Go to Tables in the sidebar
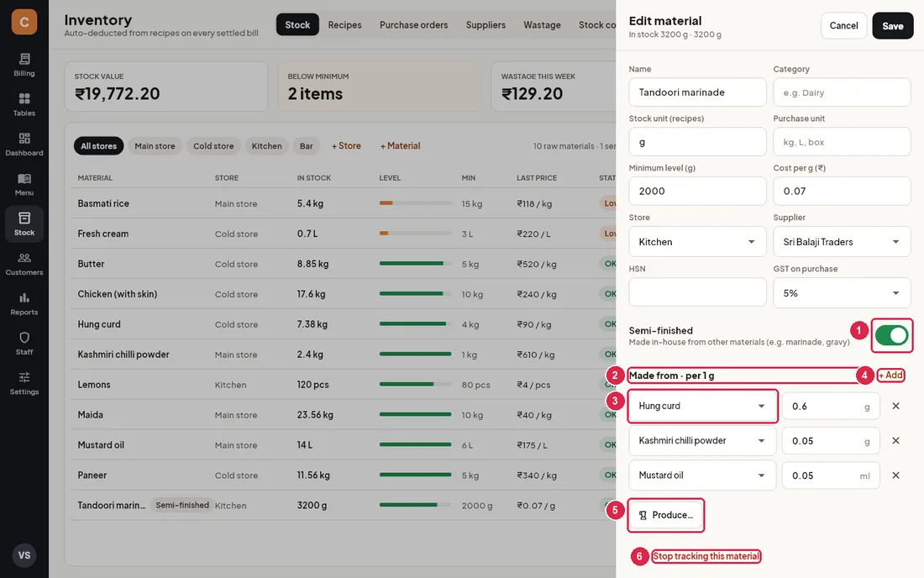The image size is (924, 578). pos(24,104)
